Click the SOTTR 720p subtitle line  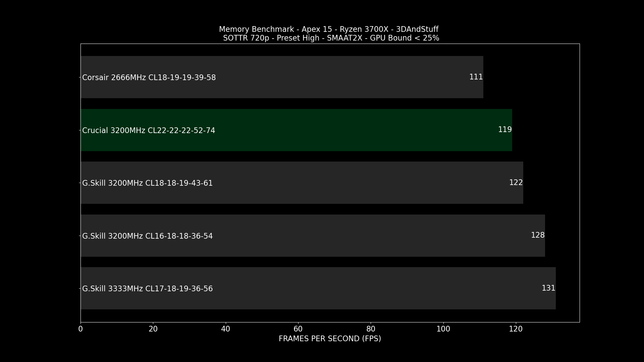coord(331,38)
